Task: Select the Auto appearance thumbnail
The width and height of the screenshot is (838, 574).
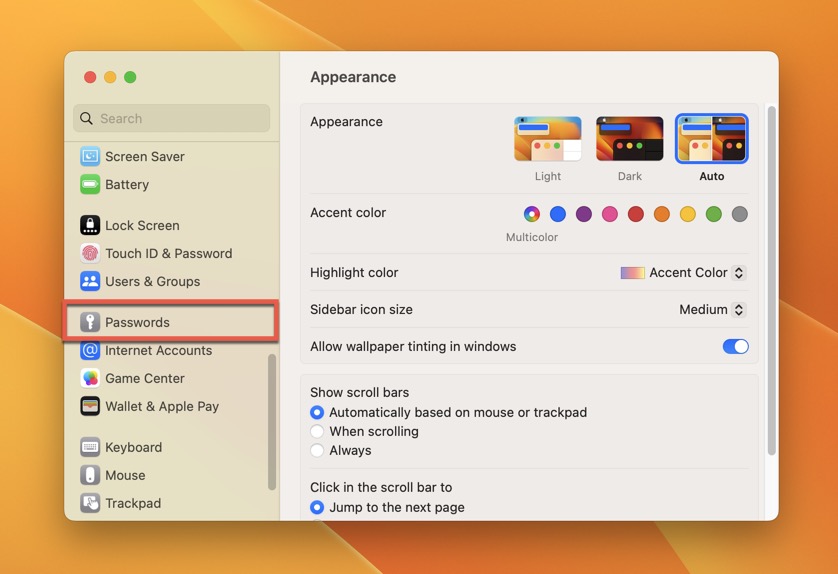Action: pos(712,139)
